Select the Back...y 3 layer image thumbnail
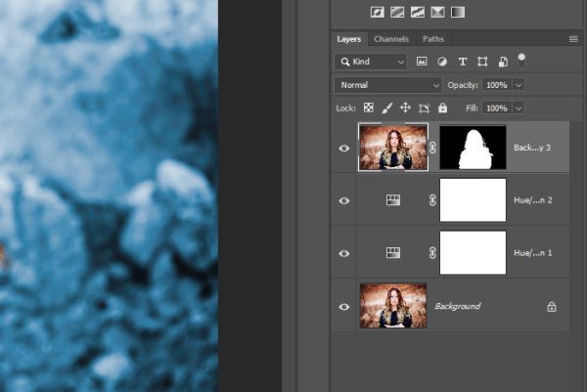Screen dimensions: 587x392 (x=393, y=147)
